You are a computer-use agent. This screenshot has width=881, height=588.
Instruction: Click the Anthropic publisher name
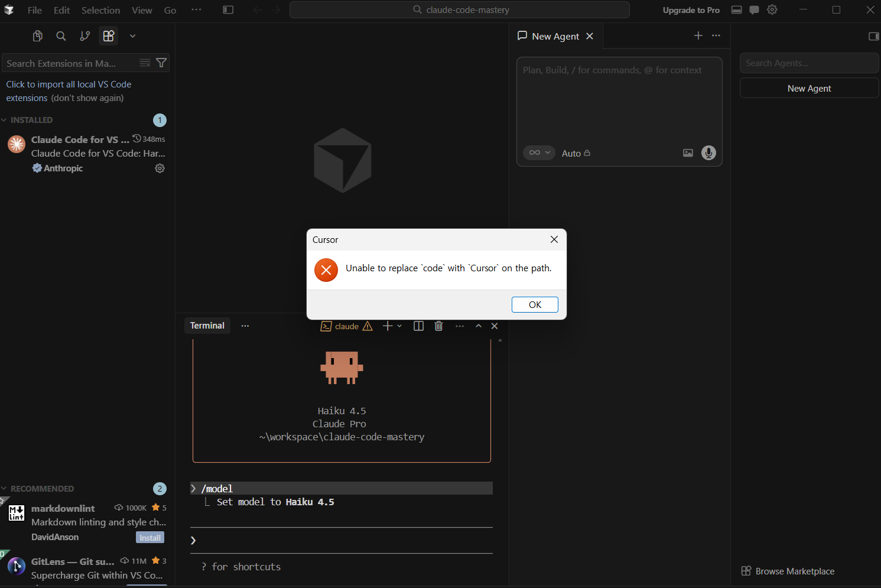63,168
